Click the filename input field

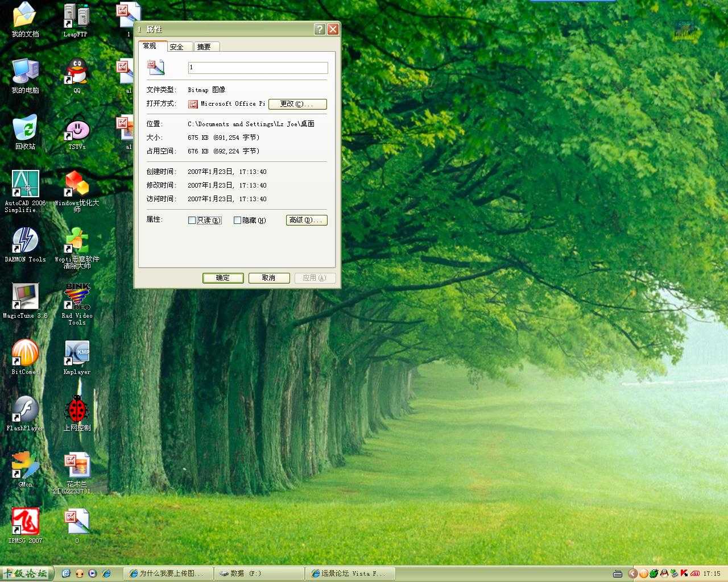pyautogui.click(x=258, y=68)
